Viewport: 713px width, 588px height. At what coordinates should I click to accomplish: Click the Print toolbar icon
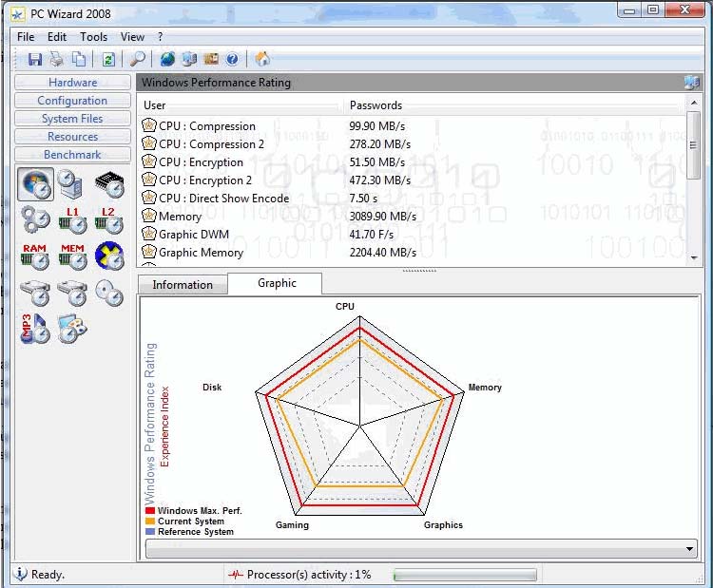tap(57, 59)
